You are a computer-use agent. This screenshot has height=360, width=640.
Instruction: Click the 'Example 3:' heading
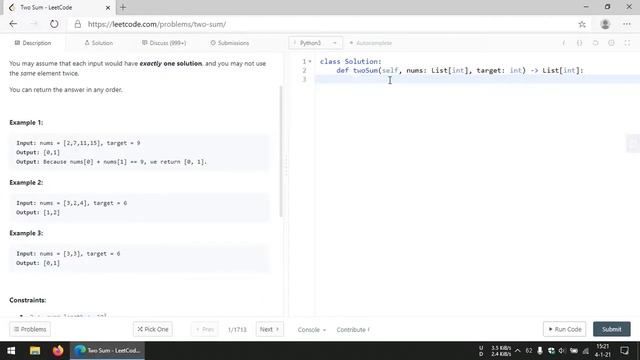(26, 233)
